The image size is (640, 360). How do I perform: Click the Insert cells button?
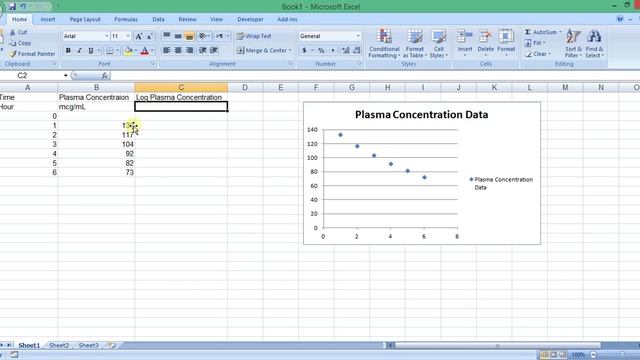[x=464, y=43]
